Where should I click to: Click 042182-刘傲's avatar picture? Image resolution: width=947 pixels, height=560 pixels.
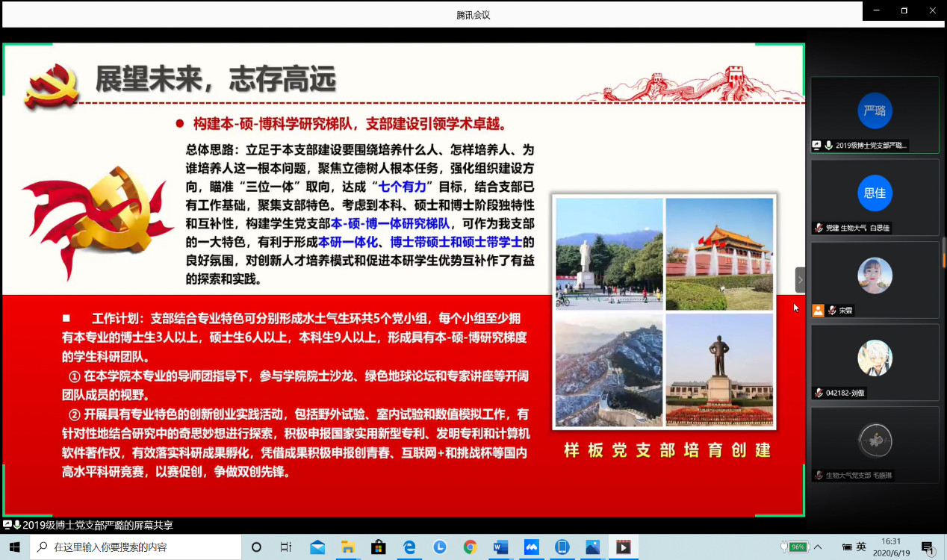point(875,358)
